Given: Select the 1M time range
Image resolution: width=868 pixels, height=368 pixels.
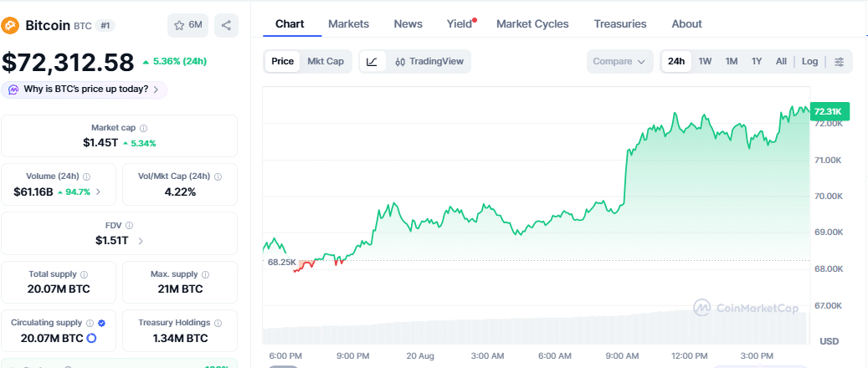Looking at the screenshot, I should pos(732,61).
